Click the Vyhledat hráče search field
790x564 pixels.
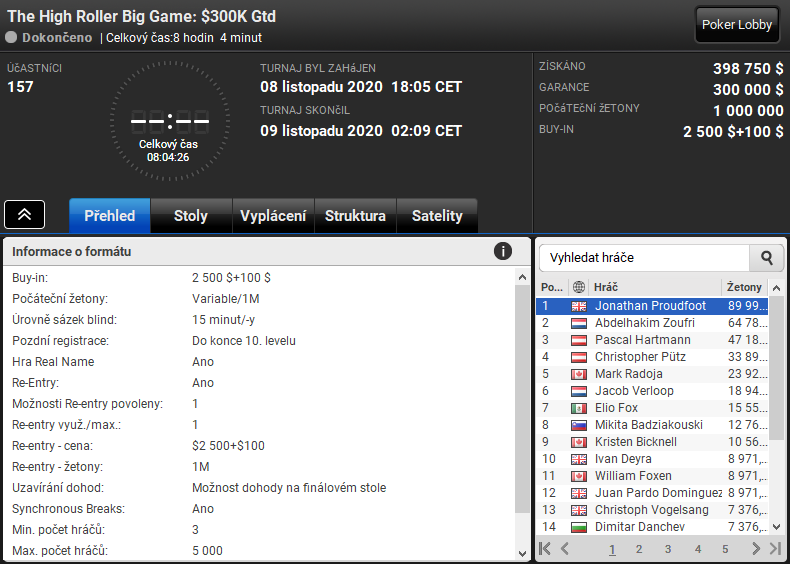(644, 258)
